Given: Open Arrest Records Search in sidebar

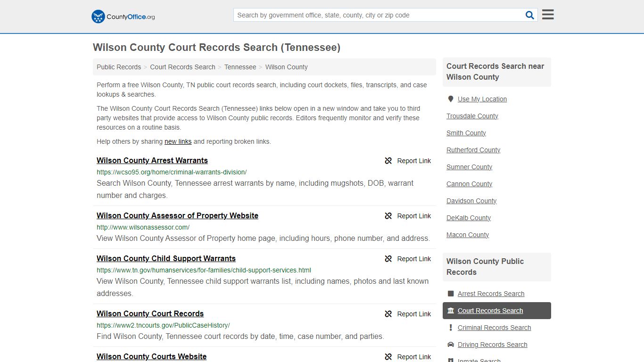Looking at the screenshot, I should 491,294.
